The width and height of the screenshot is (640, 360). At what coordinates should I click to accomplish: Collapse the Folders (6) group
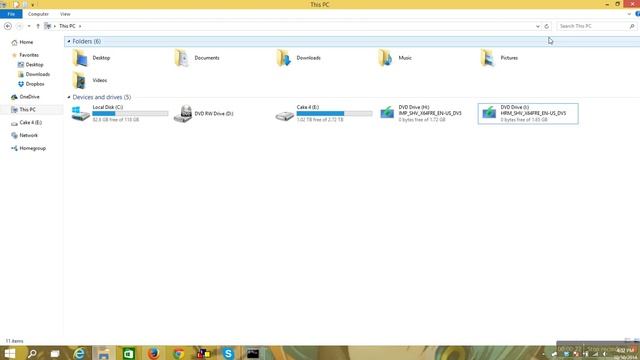pos(69,42)
